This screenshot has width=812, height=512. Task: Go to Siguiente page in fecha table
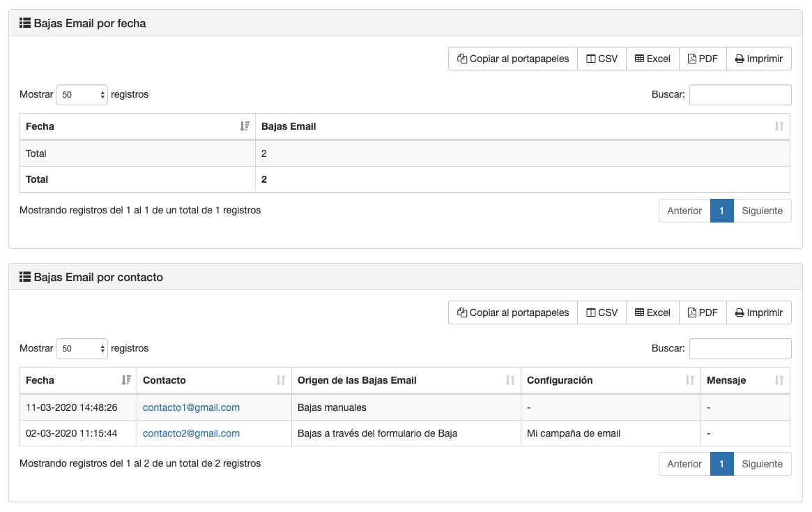[x=762, y=211]
